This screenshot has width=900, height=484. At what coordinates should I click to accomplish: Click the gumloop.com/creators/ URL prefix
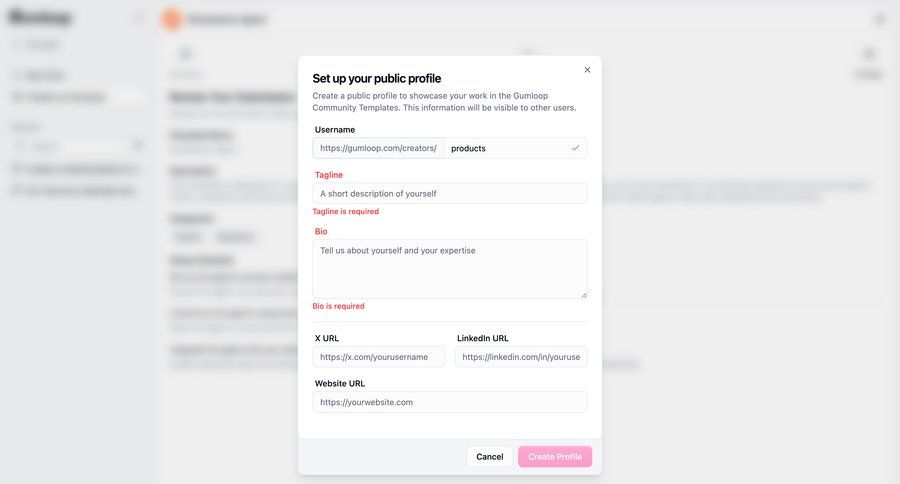pyautogui.click(x=378, y=148)
